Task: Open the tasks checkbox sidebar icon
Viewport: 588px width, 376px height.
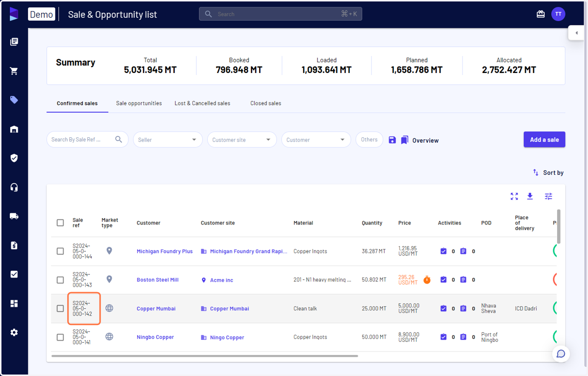Action: point(14,275)
